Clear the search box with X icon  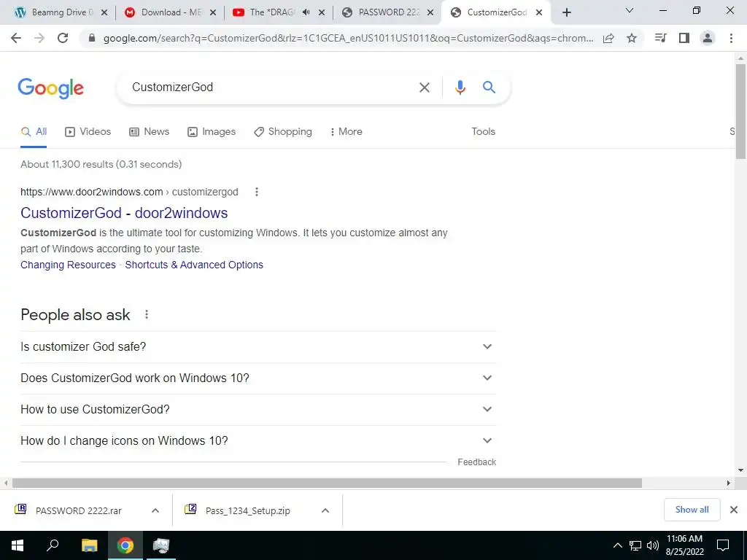click(424, 87)
